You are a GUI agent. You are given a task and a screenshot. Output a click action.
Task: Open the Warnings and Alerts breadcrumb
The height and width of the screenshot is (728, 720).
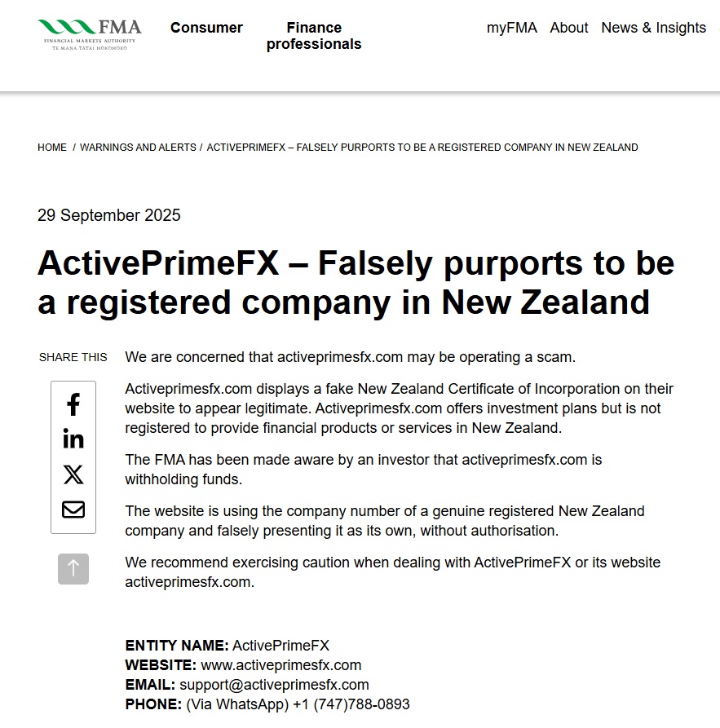click(138, 148)
